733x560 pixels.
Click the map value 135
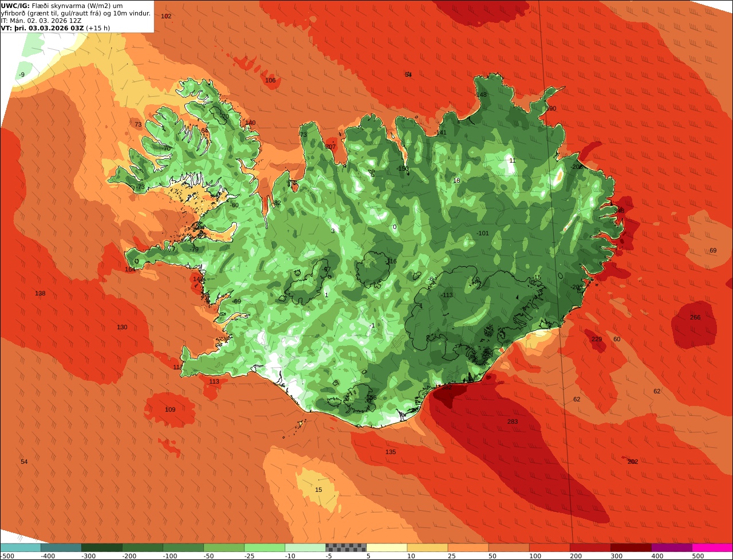[391, 452]
